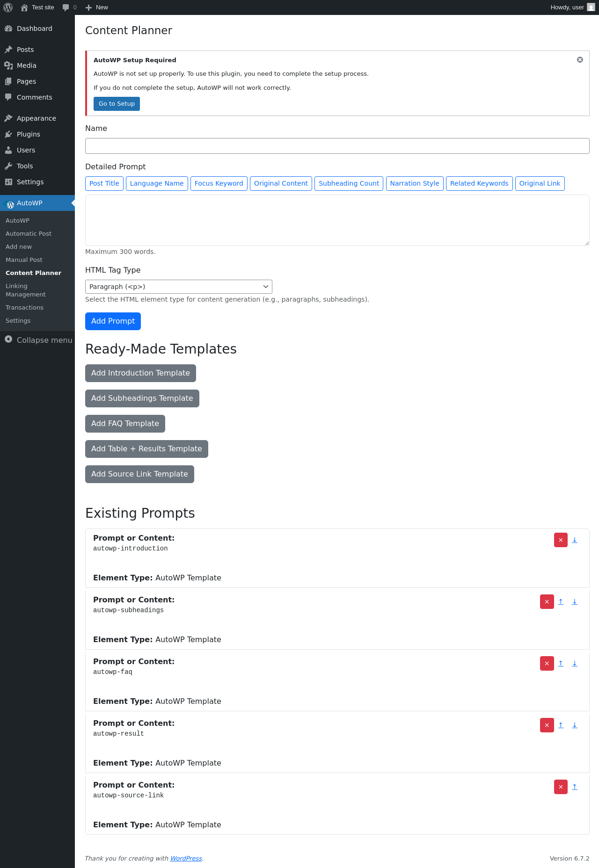The height and width of the screenshot is (868, 599).
Task: Delete the autowp-subheadings prompt
Action: pyautogui.click(x=547, y=602)
